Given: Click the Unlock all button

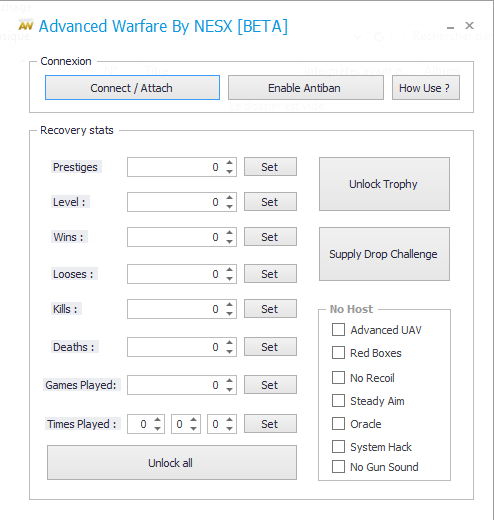Looking at the screenshot, I should point(172,463).
